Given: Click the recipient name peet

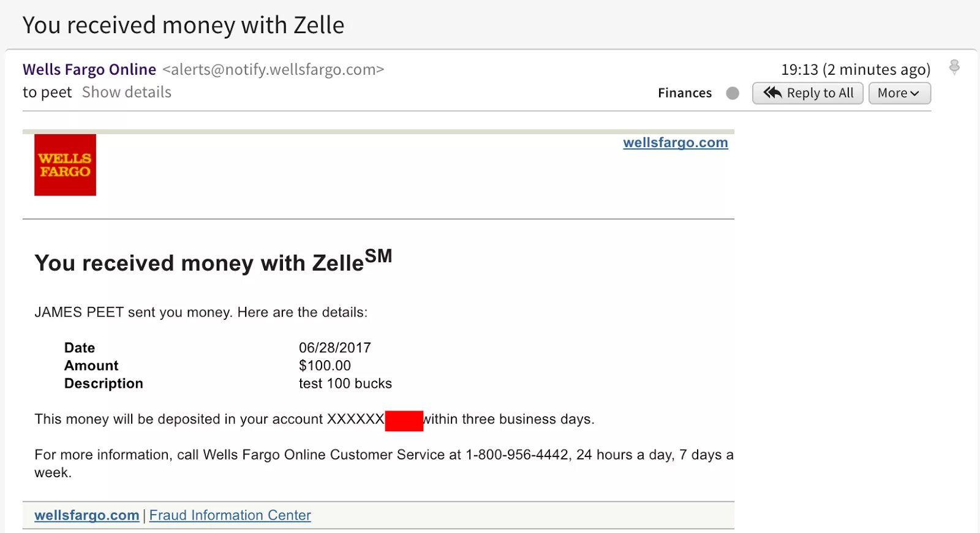Looking at the screenshot, I should point(56,93).
